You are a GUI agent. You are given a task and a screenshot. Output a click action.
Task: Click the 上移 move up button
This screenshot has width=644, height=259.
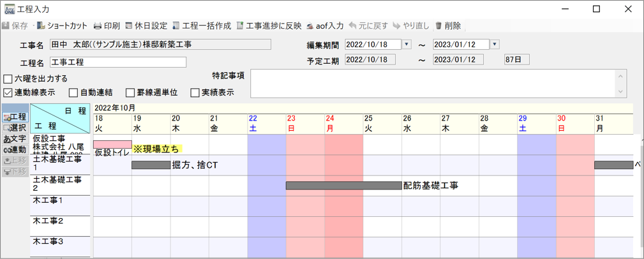15,161
